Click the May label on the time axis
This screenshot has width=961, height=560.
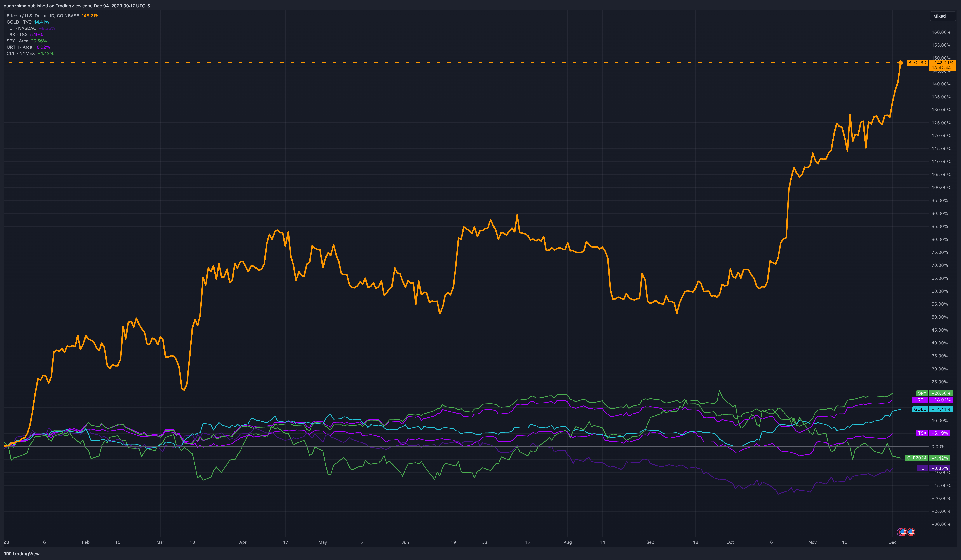pos(323,542)
